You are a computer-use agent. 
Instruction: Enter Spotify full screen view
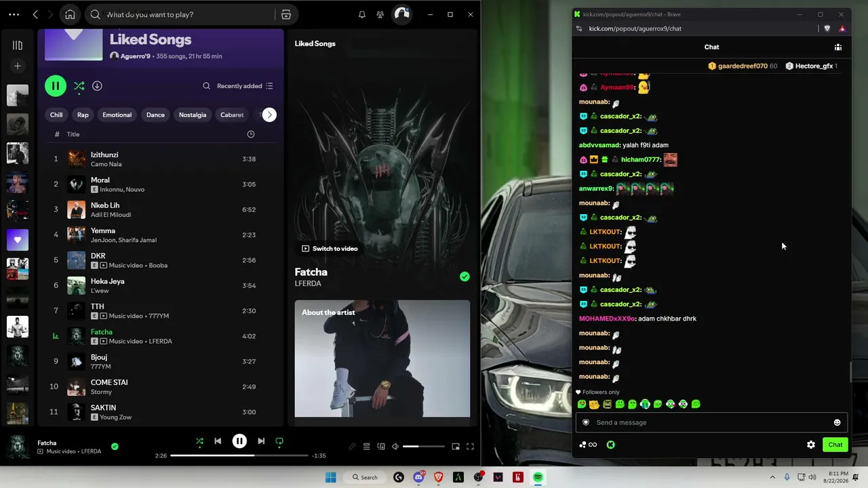pos(470,447)
